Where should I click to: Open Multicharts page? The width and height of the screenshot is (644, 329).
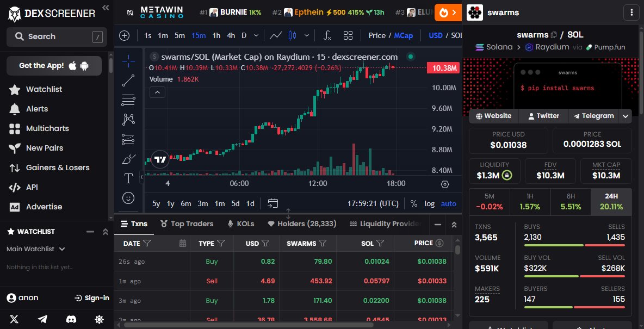tap(47, 128)
